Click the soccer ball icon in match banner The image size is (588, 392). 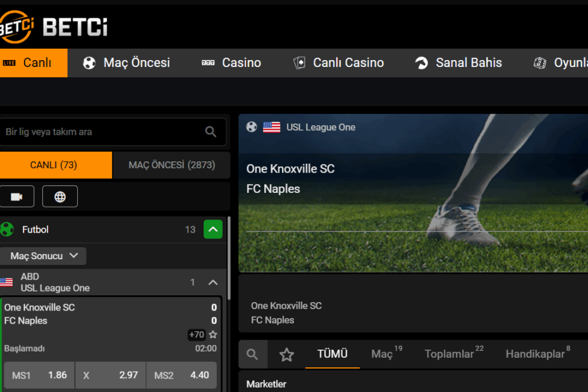[x=252, y=127]
